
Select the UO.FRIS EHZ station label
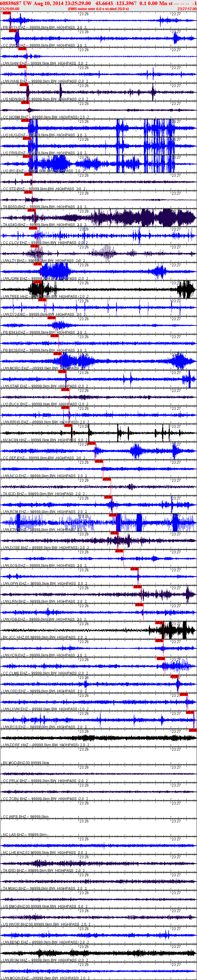[45, 153]
